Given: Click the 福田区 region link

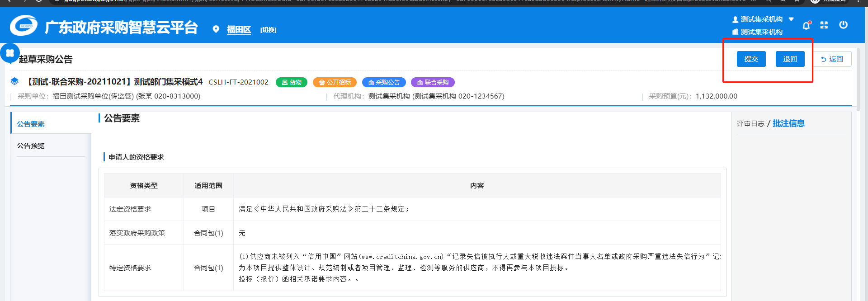Looking at the screenshot, I should pyautogui.click(x=239, y=30).
